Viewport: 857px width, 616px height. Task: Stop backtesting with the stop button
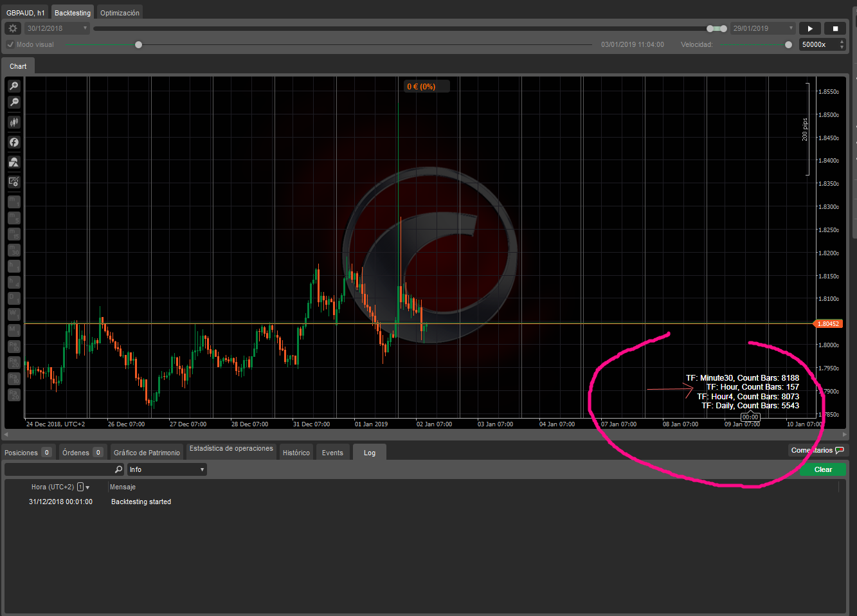click(835, 28)
